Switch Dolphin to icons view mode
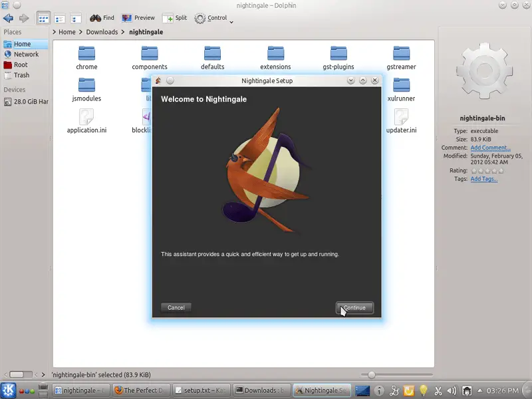The height and width of the screenshot is (399, 532). pos(43,19)
